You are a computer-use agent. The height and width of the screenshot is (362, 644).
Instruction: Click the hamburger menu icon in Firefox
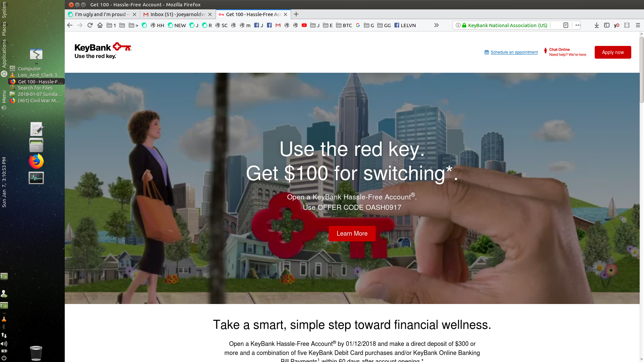pyautogui.click(x=638, y=25)
